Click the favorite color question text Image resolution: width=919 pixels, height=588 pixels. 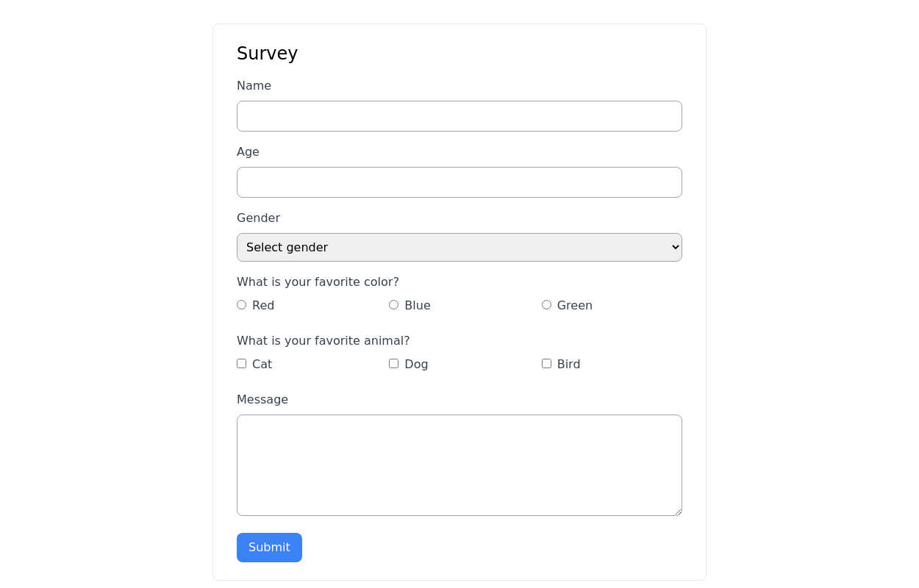point(318,282)
